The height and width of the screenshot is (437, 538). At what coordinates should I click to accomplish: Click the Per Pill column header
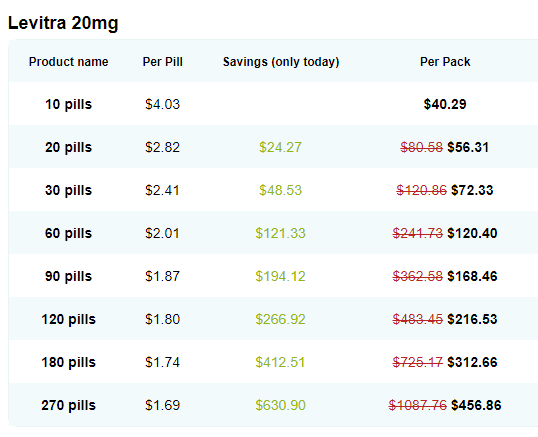point(163,62)
